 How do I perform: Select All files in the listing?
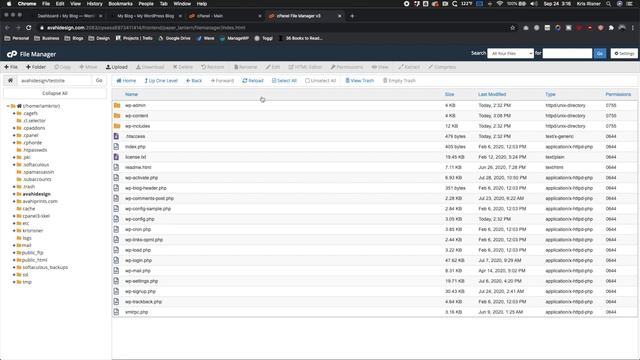point(284,81)
